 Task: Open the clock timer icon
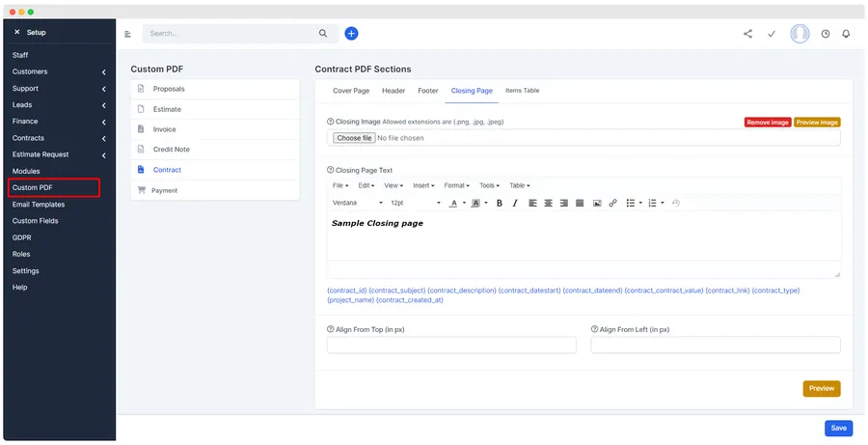(826, 34)
